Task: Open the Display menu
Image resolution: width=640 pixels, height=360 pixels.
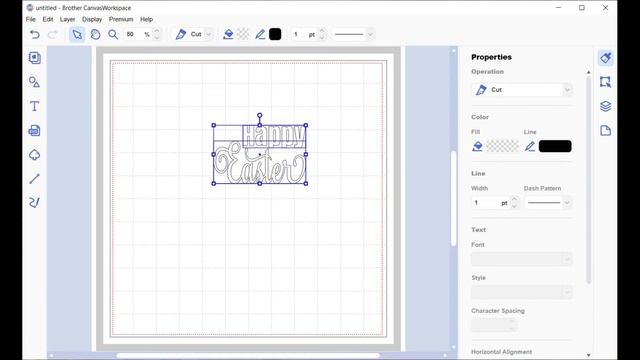Action: [92, 19]
